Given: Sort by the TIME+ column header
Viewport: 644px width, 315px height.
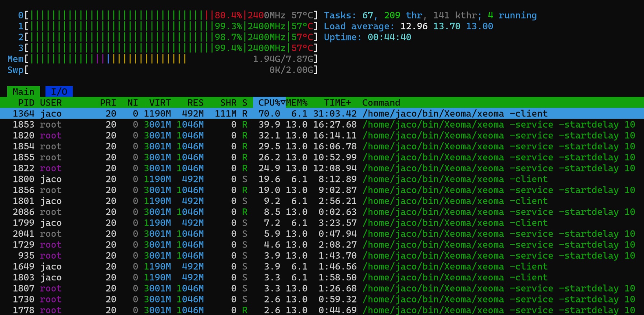Looking at the screenshot, I should point(337,103).
